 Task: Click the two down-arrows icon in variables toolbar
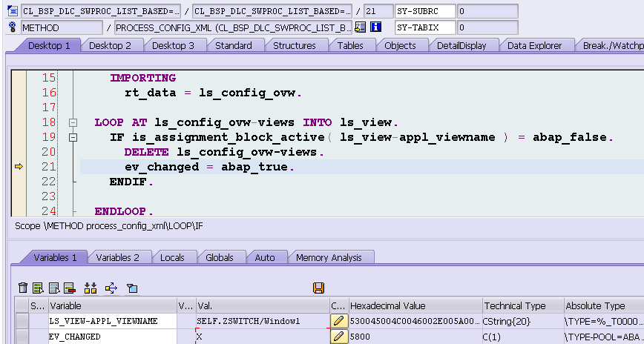click(x=91, y=288)
